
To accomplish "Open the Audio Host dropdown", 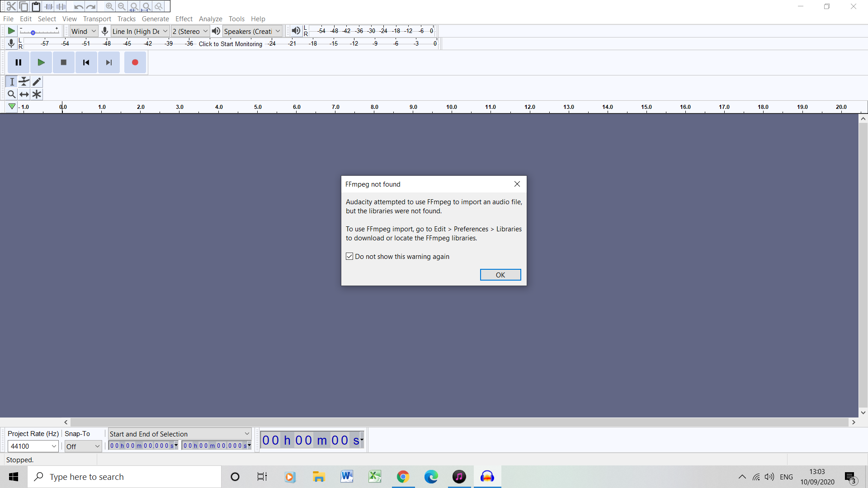I will pyautogui.click(x=84, y=31).
